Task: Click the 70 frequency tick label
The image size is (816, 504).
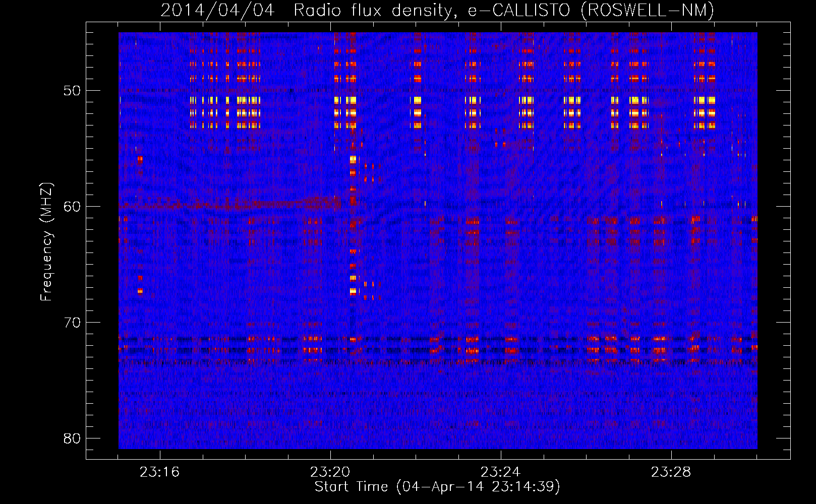Action: pos(73,323)
